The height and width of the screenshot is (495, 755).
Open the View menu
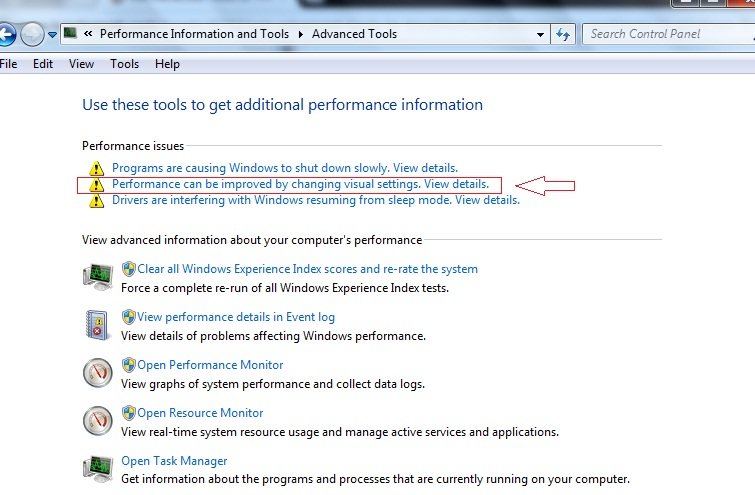[x=81, y=64]
